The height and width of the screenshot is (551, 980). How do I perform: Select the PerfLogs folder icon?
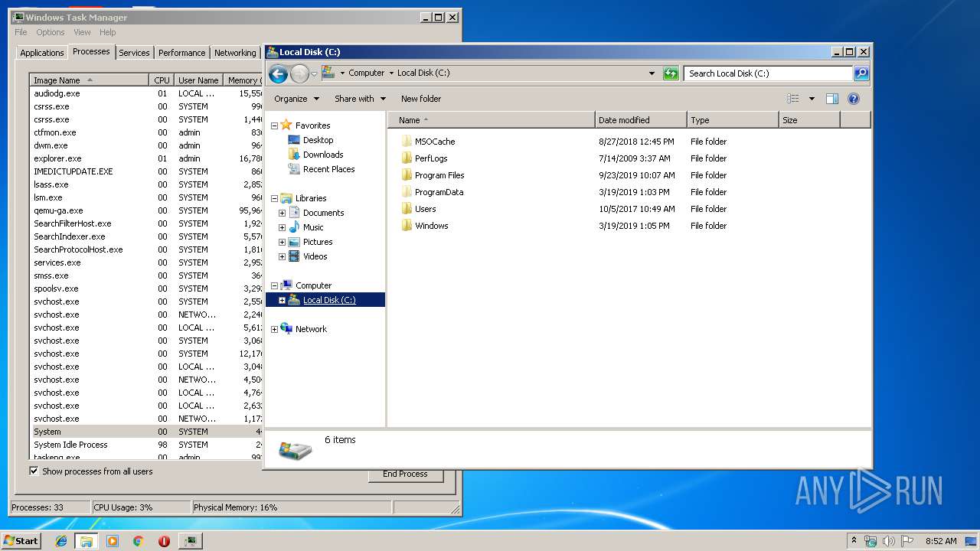pos(407,158)
